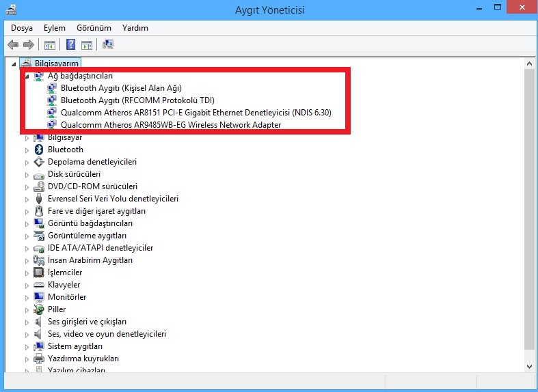Open the Eylem menu
This screenshot has width=538, height=392.
[x=54, y=28]
